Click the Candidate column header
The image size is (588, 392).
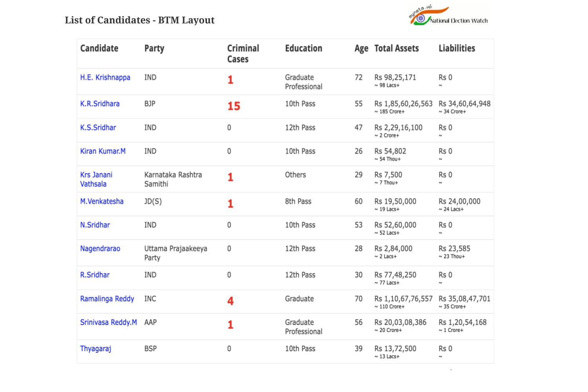pos(99,48)
